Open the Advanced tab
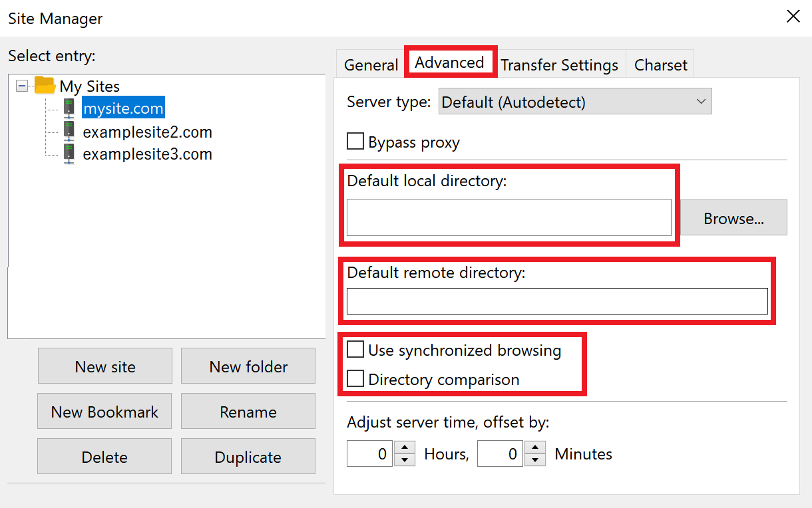The width and height of the screenshot is (812, 508). point(449,63)
